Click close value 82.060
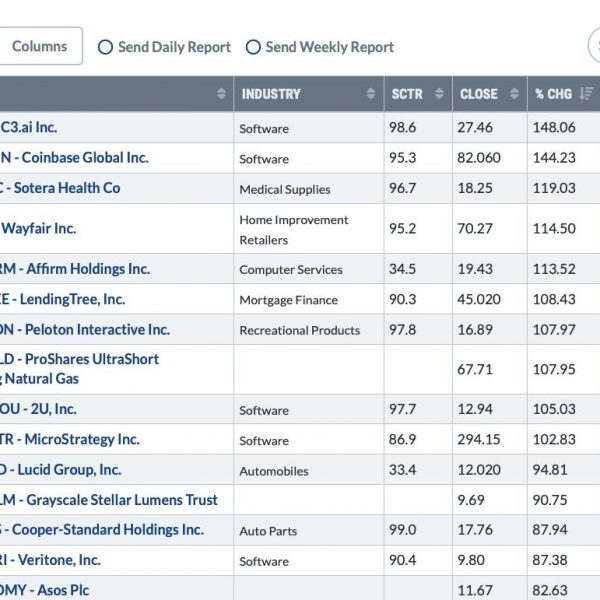The height and width of the screenshot is (600, 600). tap(479, 158)
